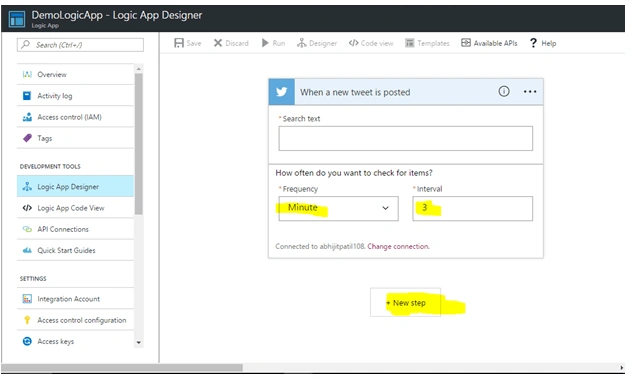Click the Integration Account icon

pyautogui.click(x=27, y=299)
